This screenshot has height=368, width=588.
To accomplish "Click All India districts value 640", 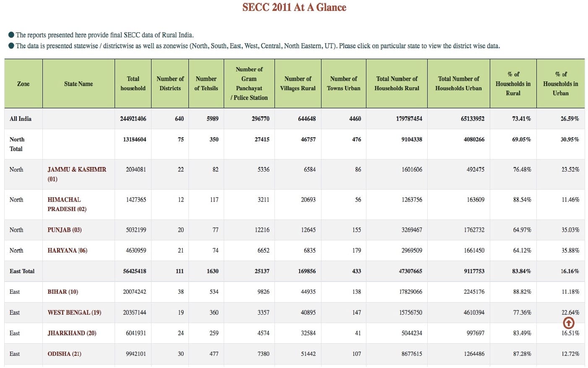I will (179, 119).
